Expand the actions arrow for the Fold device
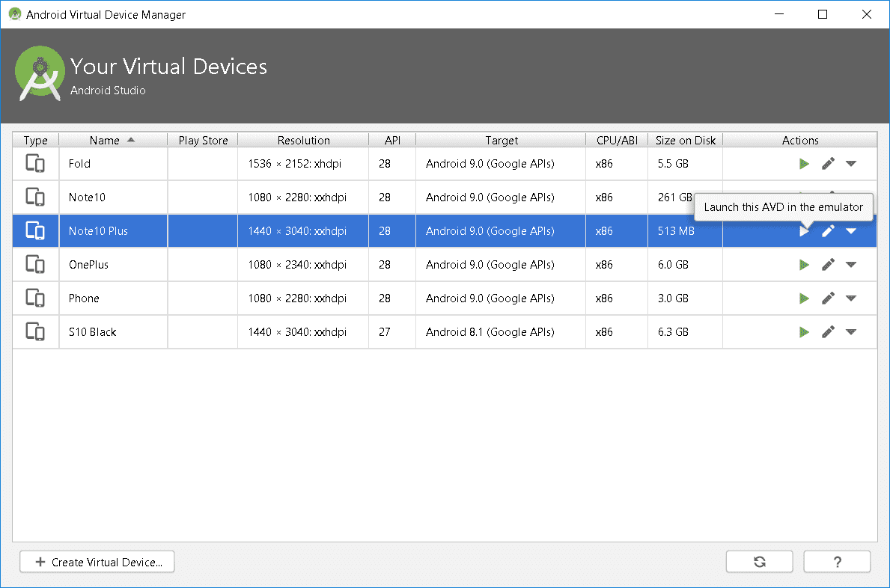890x588 pixels. tap(852, 163)
